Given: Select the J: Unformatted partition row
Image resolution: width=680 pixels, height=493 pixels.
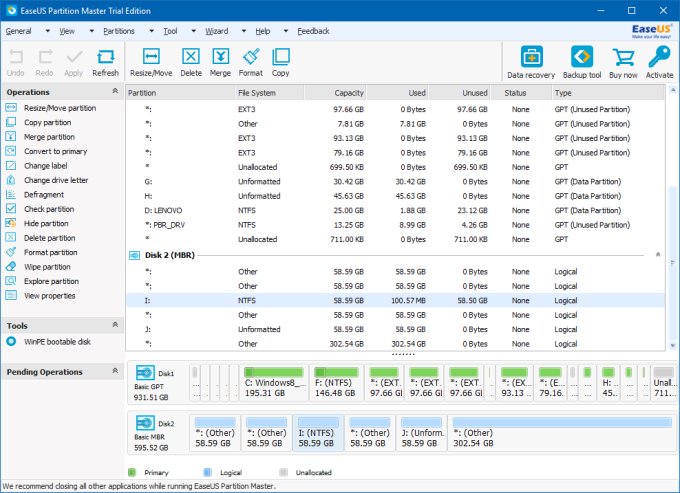Looking at the screenshot, I should pyautogui.click(x=395, y=329).
